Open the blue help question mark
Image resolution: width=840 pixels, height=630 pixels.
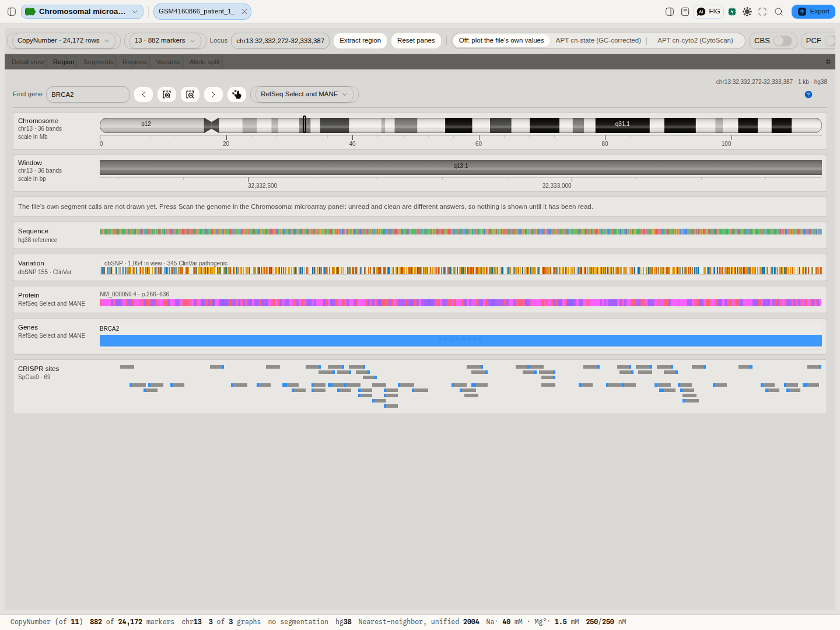pos(808,94)
